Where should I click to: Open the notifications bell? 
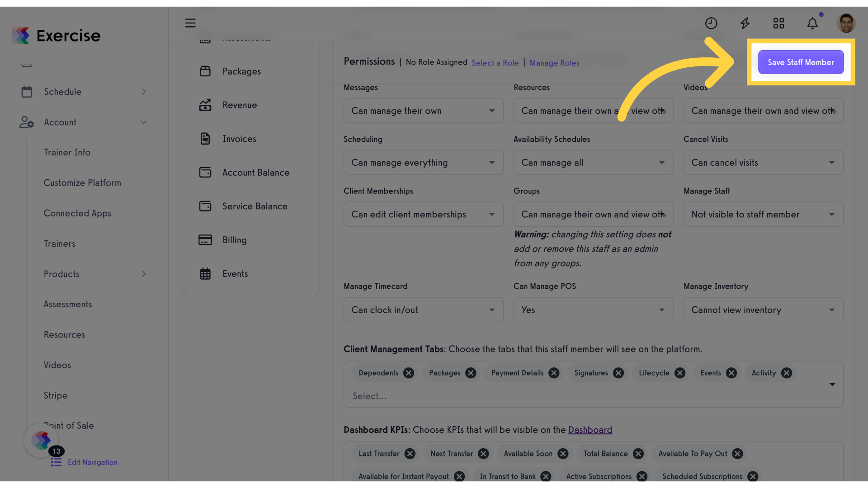click(812, 23)
